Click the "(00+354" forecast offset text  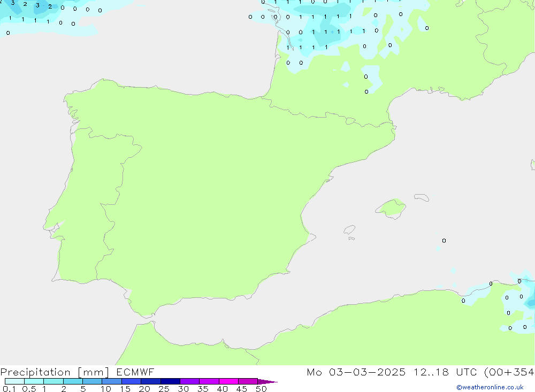click(509, 372)
